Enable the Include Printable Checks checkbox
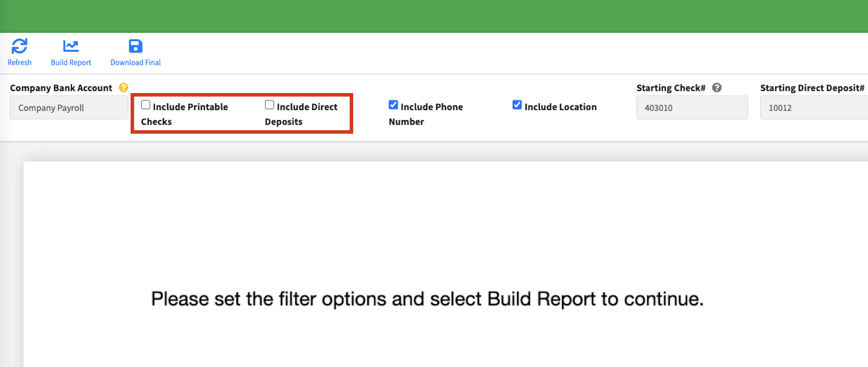 146,105
